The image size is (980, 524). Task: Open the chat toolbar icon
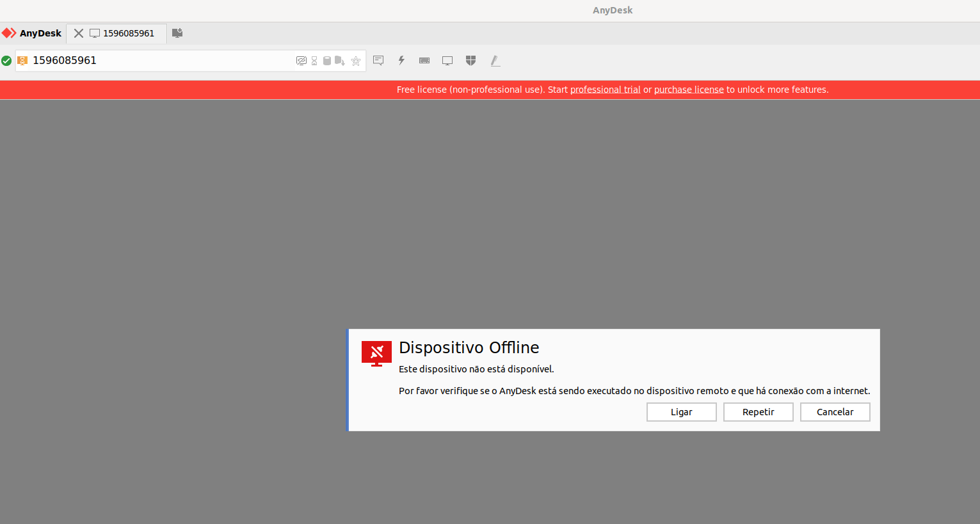point(378,60)
